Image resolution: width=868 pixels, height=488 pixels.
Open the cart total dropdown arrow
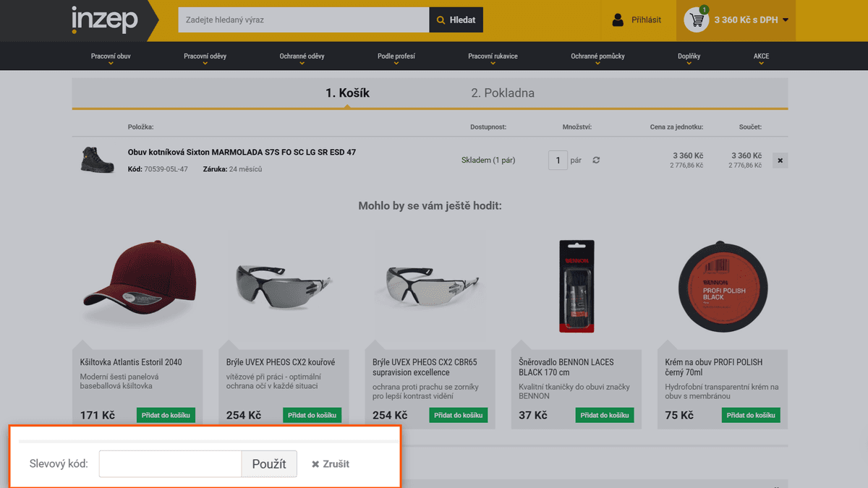tap(786, 20)
